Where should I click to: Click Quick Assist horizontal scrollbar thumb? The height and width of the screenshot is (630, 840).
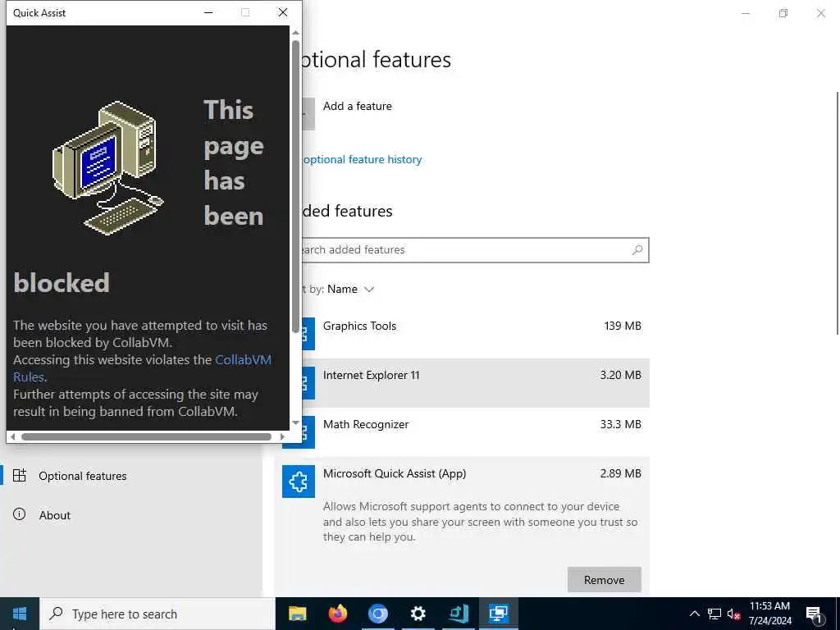pos(146,437)
